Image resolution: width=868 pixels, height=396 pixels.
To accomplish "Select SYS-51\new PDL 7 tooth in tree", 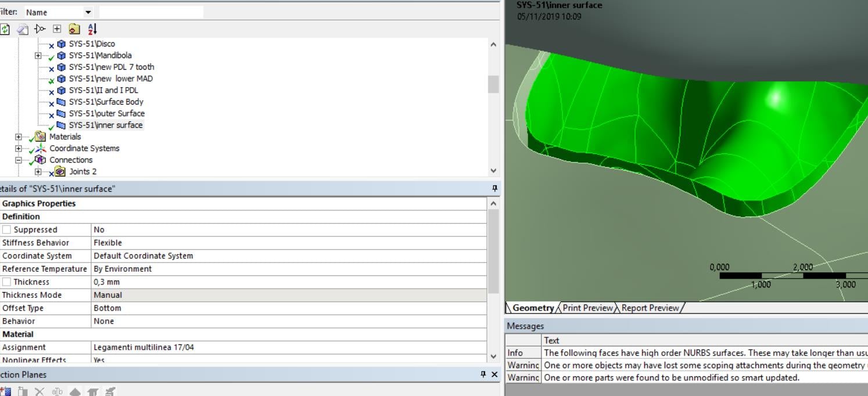I will (112, 67).
